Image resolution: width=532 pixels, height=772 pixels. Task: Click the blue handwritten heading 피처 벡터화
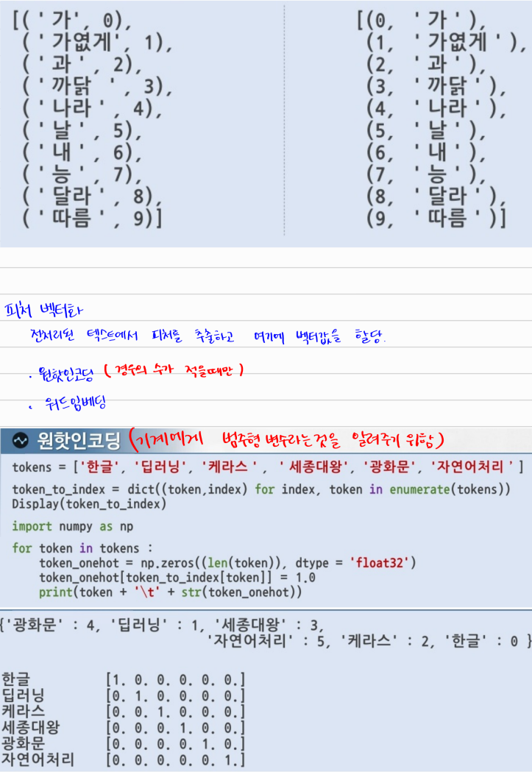(43, 310)
